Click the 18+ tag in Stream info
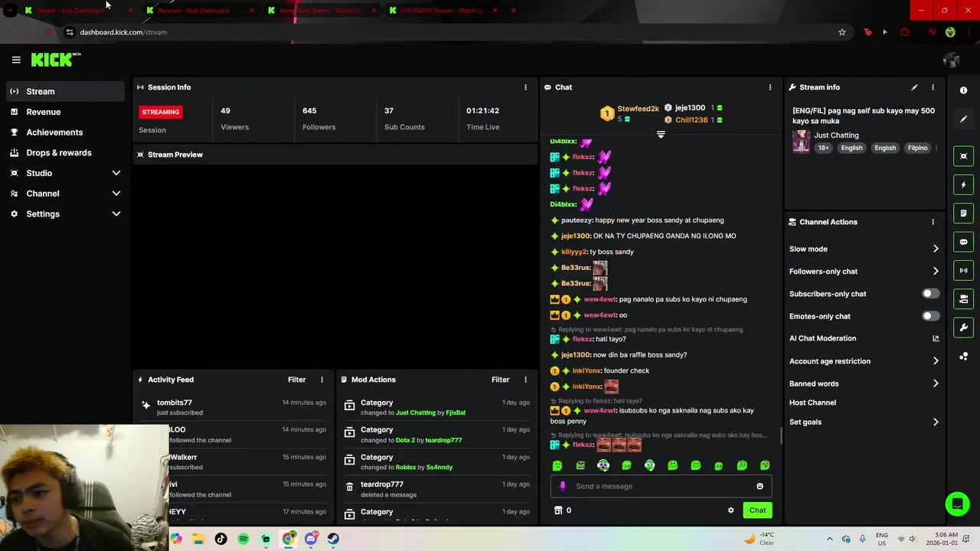This screenshot has height=551, width=980. pyautogui.click(x=823, y=148)
